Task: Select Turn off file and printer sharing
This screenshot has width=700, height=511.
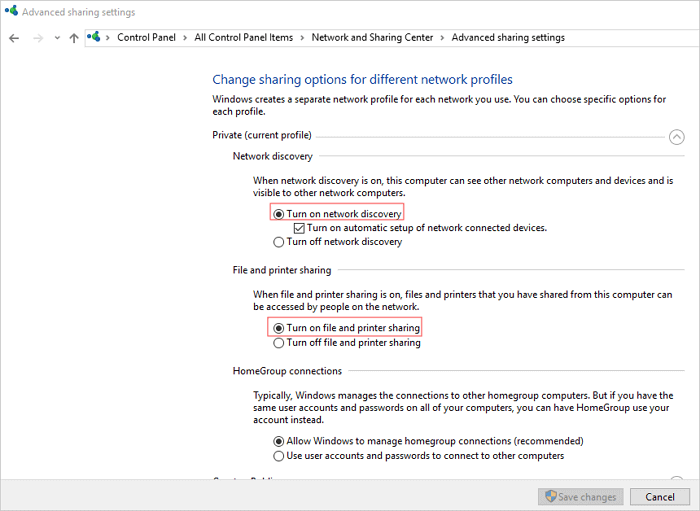Action: (x=279, y=343)
